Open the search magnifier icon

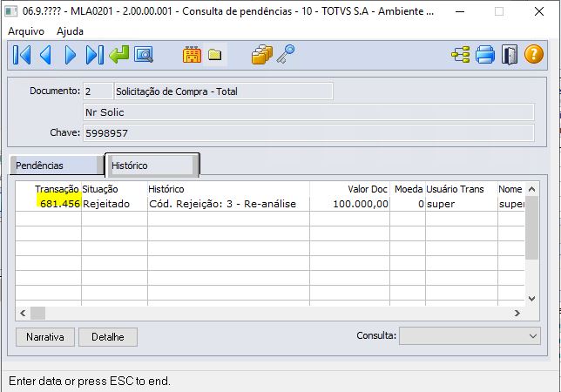click(144, 55)
